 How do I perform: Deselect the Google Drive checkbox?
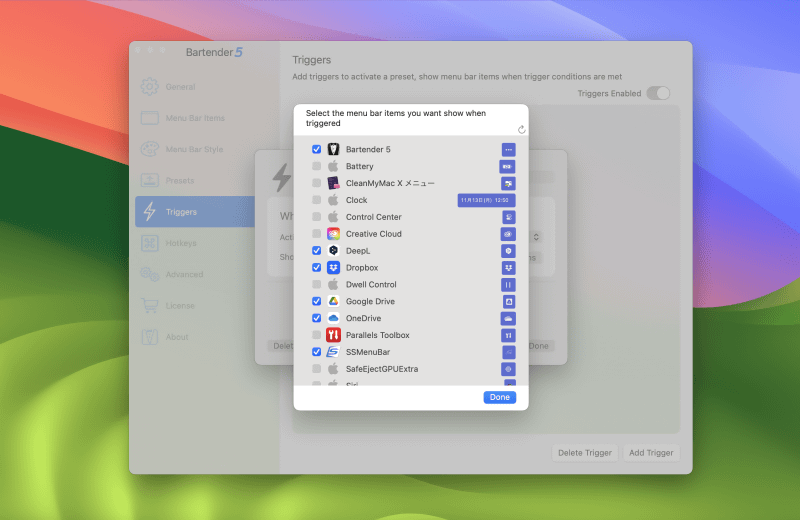point(316,301)
